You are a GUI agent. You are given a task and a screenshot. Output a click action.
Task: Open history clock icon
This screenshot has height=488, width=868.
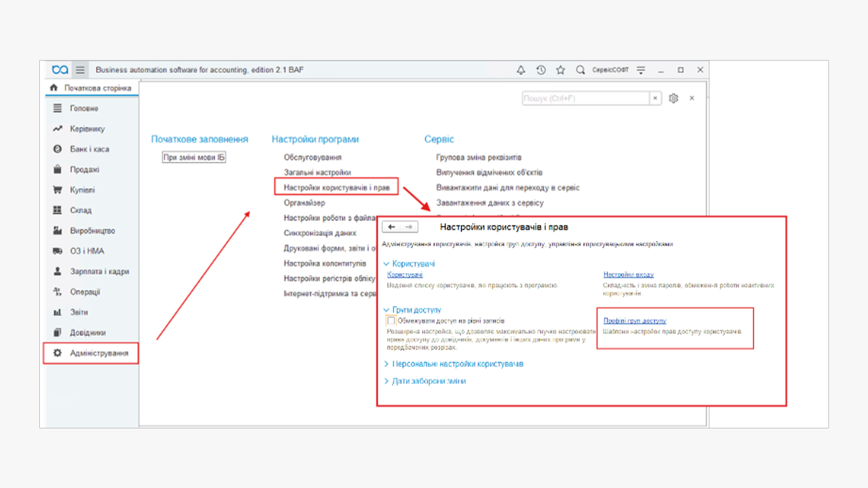(x=541, y=70)
